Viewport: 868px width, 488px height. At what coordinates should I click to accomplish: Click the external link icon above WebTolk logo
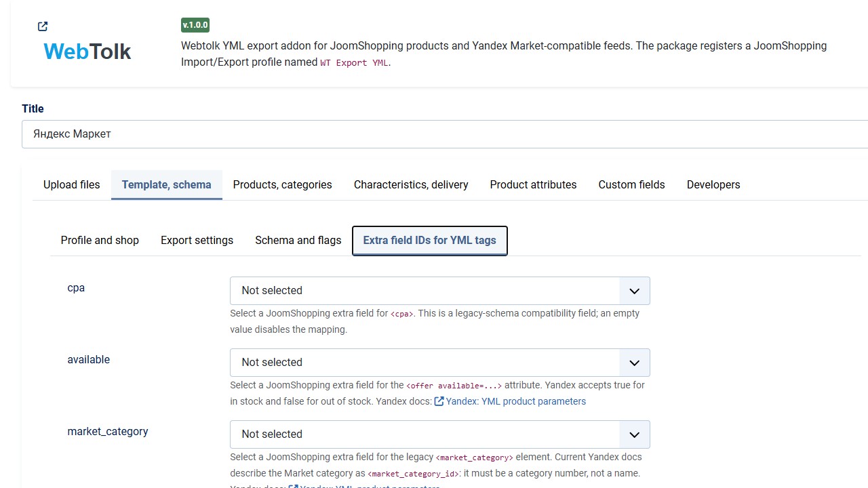pos(43,26)
